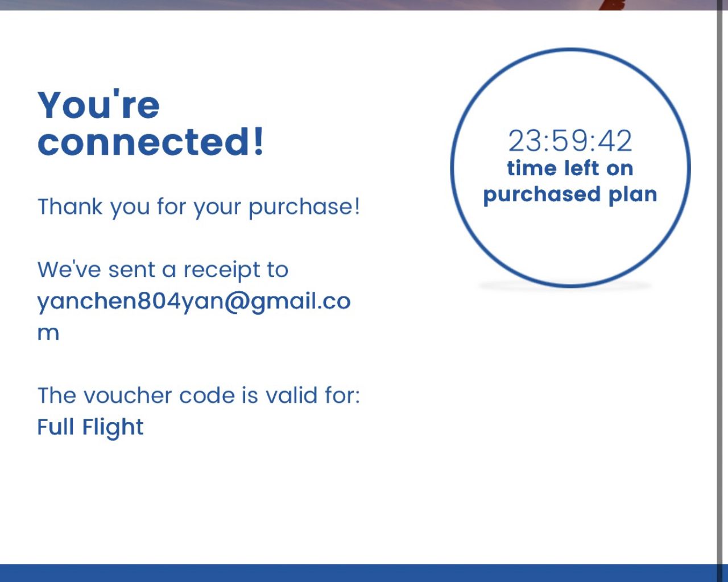Image resolution: width=728 pixels, height=582 pixels.
Task: Click the "time left on" label
Action: click(570, 168)
